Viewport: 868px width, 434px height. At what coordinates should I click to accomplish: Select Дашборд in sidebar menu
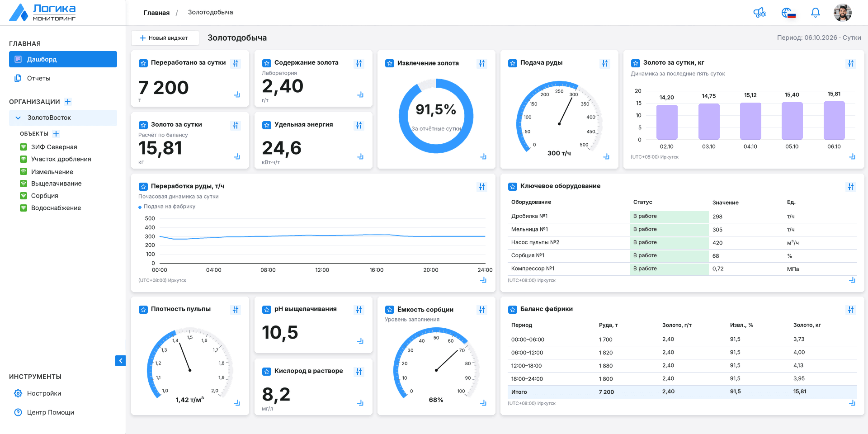tap(63, 59)
